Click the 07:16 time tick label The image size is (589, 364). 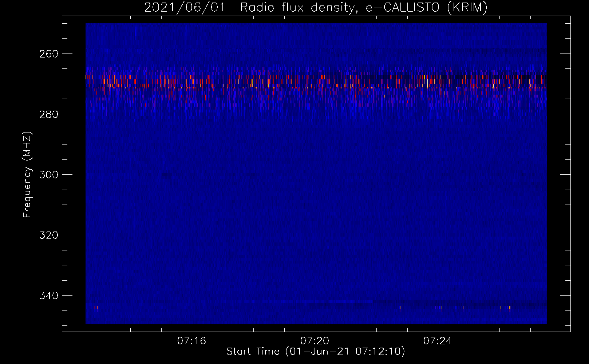point(191,341)
